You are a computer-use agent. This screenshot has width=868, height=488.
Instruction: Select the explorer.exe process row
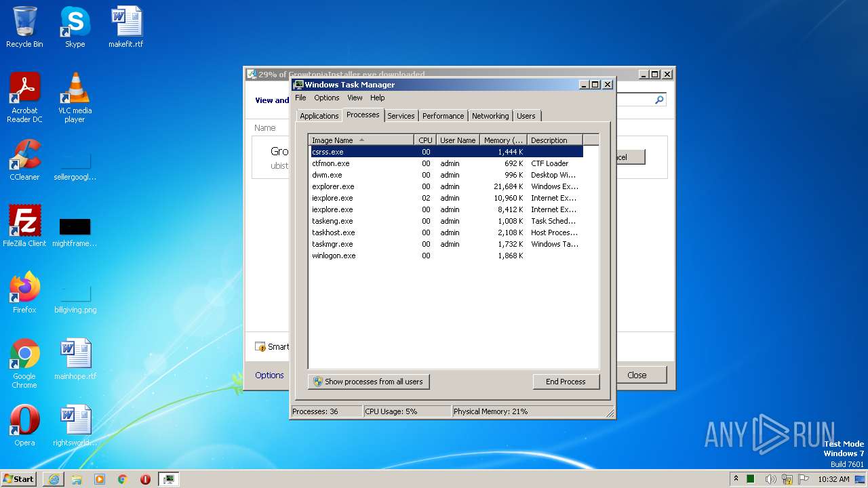[446, 186]
